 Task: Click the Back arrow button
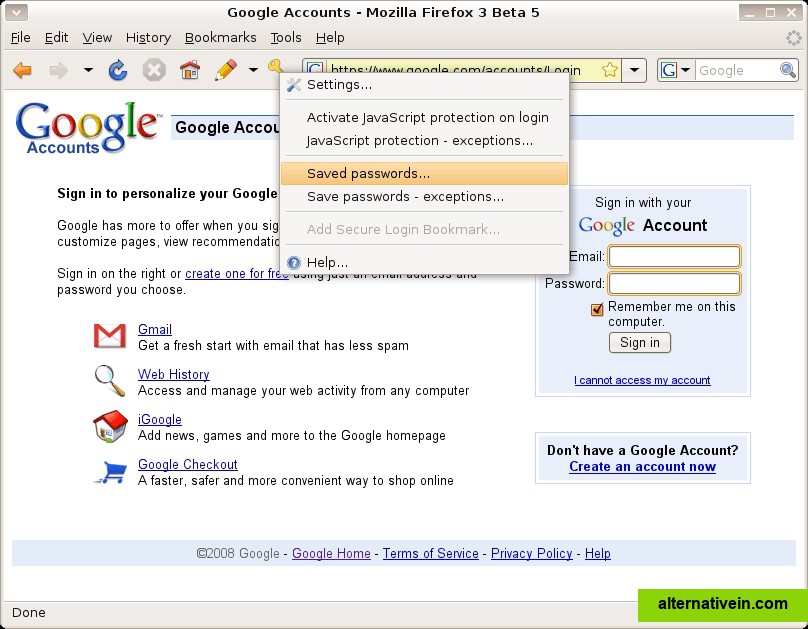click(22, 70)
